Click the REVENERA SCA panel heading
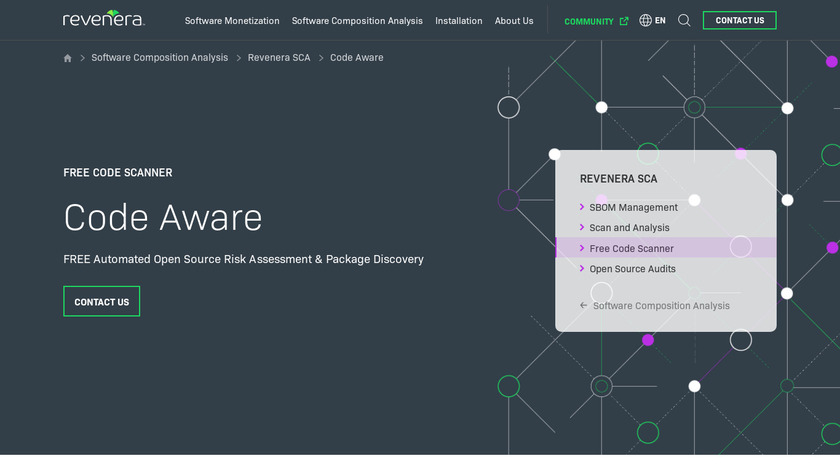 618,179
